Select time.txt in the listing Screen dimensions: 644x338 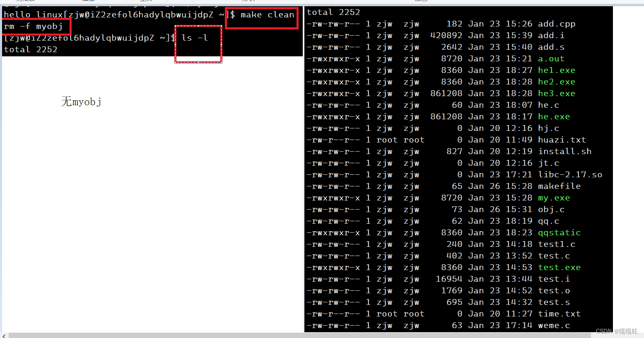click(x=559, y=314)
